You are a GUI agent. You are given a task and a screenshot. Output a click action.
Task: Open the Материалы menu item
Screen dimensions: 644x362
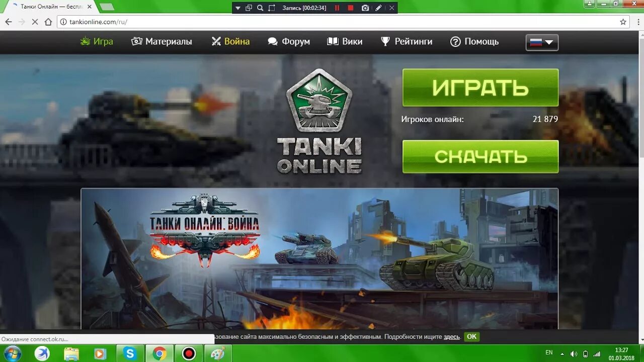(x=162, y=42)
